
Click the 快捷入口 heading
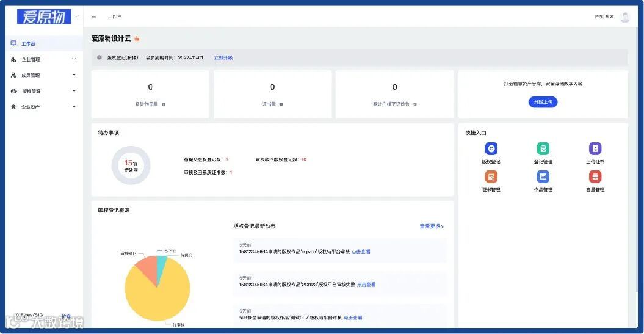click(476, 133)
